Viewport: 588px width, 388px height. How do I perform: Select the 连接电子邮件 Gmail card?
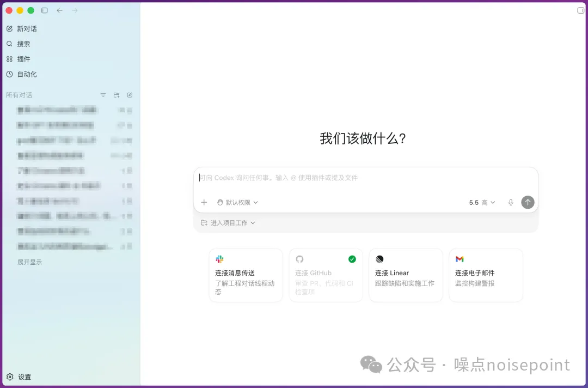click(486, 275)
